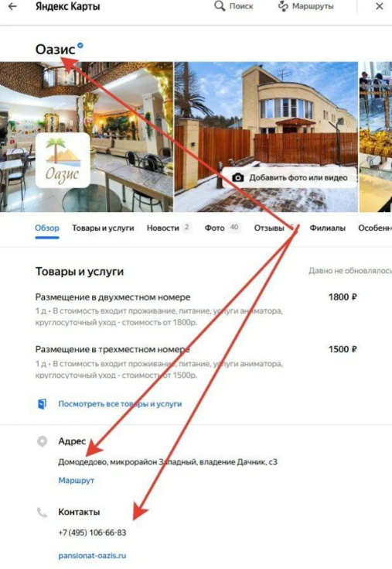Screen dimensions: 392x569
Task: Click the address location pin icon
Action: coord(42,441)
